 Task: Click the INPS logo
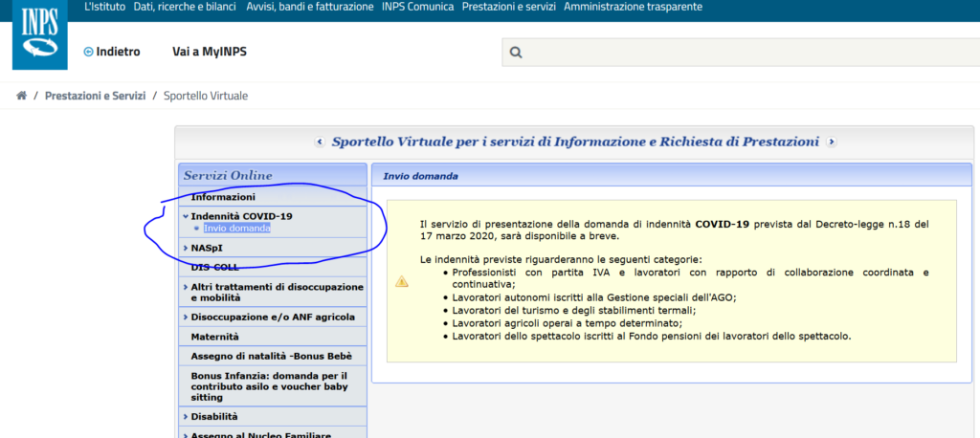[x=40, y=36]
